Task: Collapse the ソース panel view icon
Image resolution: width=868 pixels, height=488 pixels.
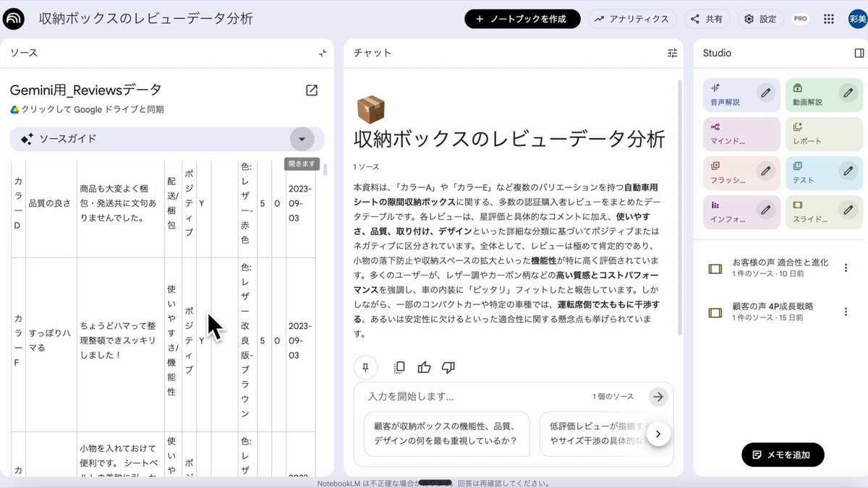Action: (x=323, y=53)
